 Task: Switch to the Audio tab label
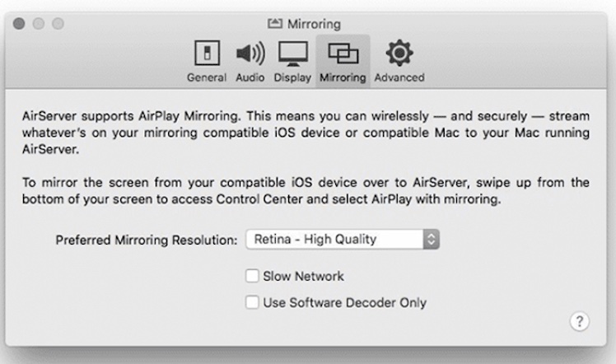pos(250,77)
